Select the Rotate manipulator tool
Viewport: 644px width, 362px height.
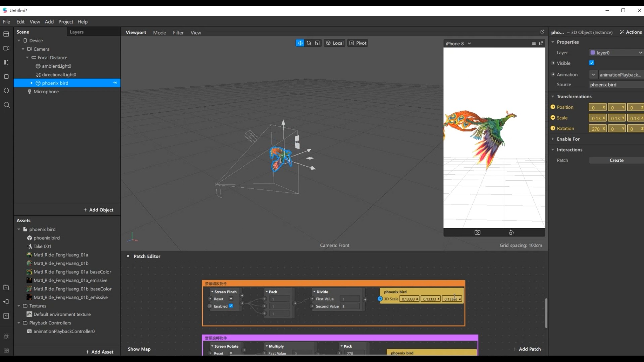pyautogui.click(x=309, y=43)
